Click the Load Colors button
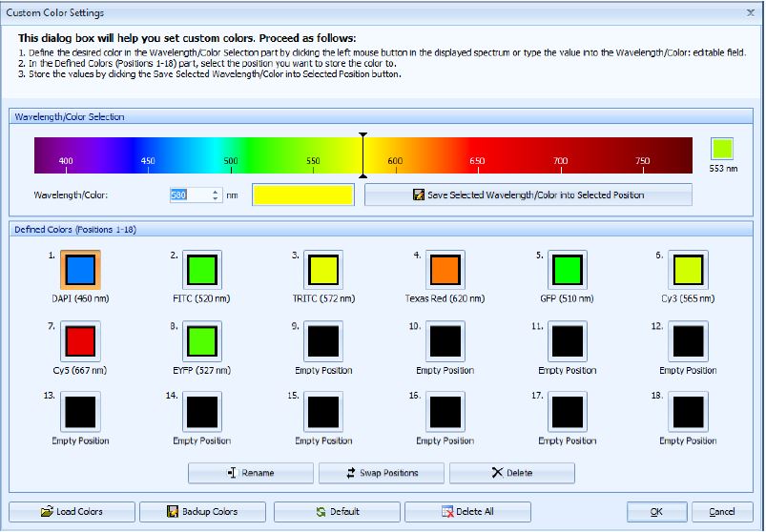The width and height of the screenshot is (766, 532). 72,512
